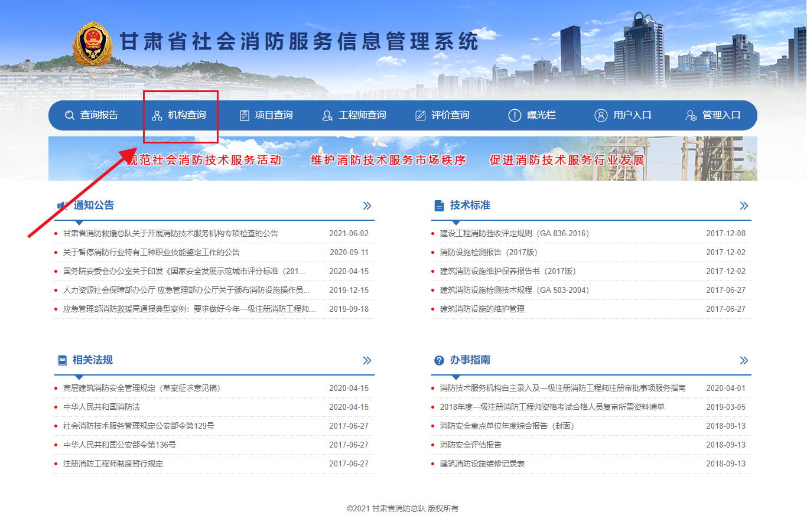This screenshot has width=807, height=532.
Task: Click the 办事指南 section heading
Action: point(470,360)
